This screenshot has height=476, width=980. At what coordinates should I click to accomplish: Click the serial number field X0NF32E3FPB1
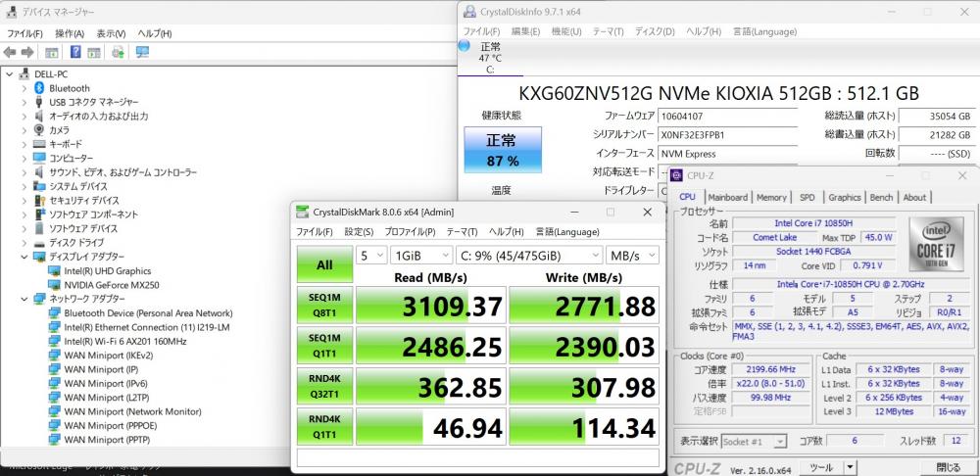point(727,135)
